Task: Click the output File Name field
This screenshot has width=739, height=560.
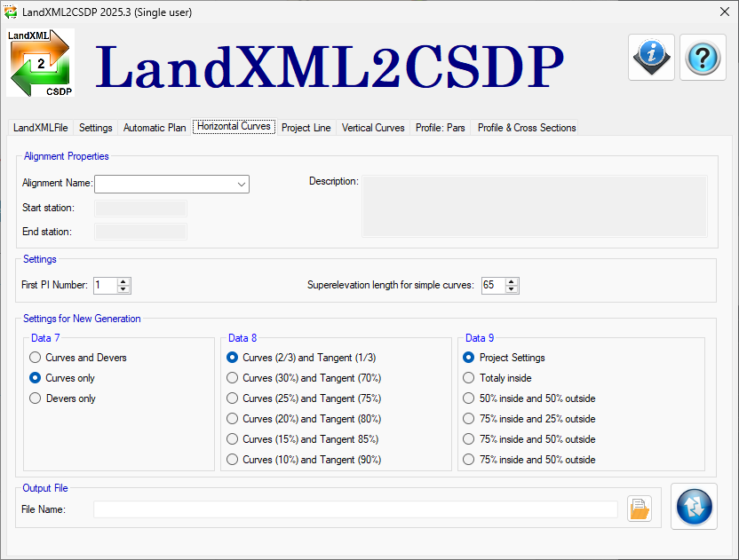Action: [355, 509]
